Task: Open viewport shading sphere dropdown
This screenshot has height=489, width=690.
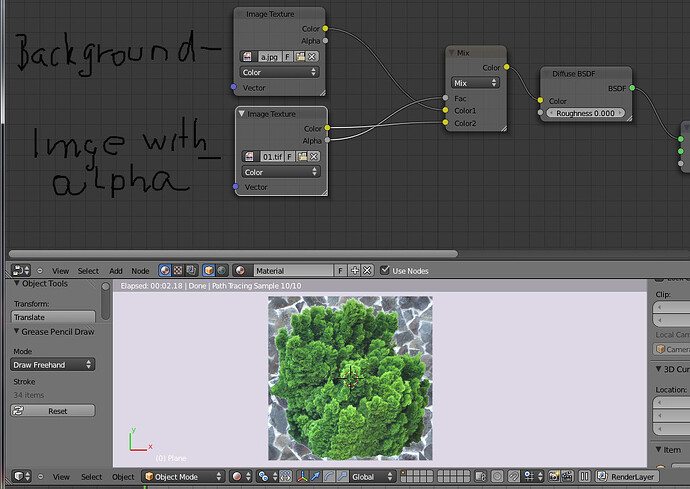Action: (242, 476)
